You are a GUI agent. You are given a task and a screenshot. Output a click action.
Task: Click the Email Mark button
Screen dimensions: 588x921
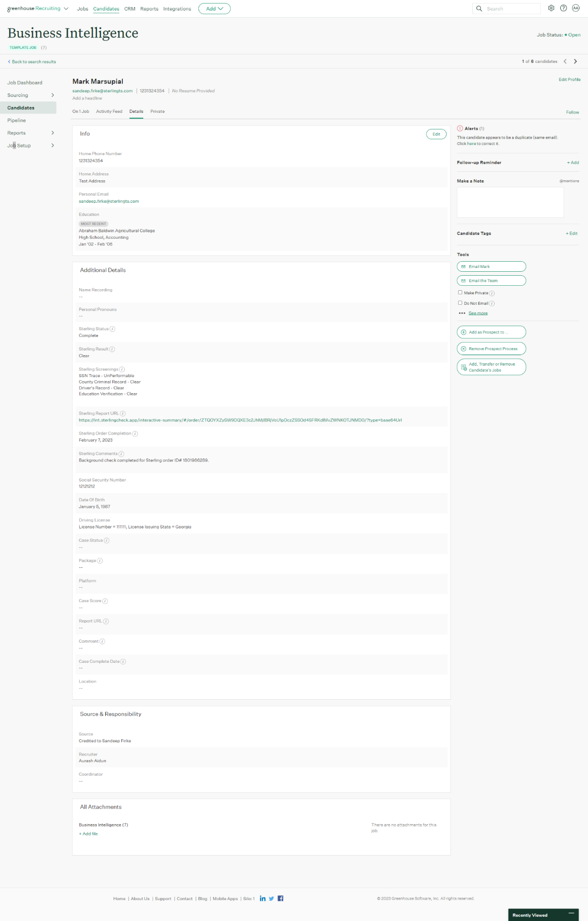[491, 267]
